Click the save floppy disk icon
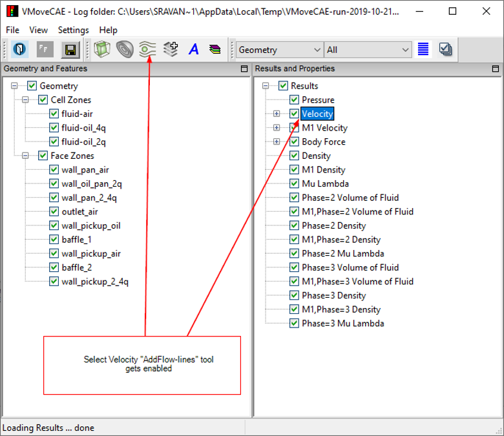The width and height of the screenshot is (504, 436). tap(70, 50)
